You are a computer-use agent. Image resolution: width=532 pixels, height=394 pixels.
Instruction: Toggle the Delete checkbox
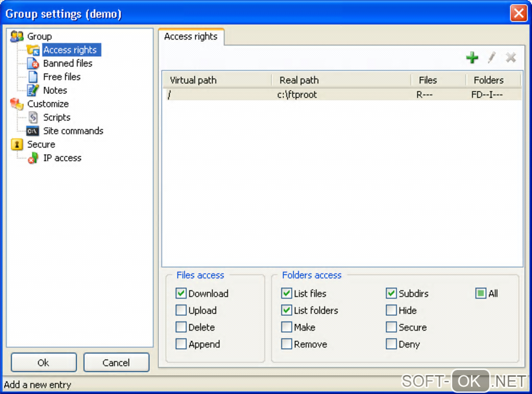181,327
